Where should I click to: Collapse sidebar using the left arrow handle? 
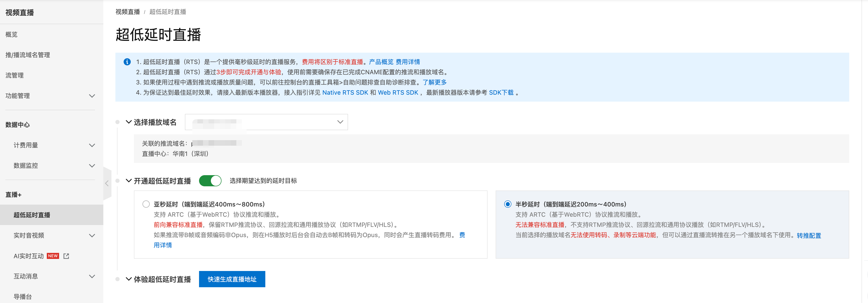point(107,183)
